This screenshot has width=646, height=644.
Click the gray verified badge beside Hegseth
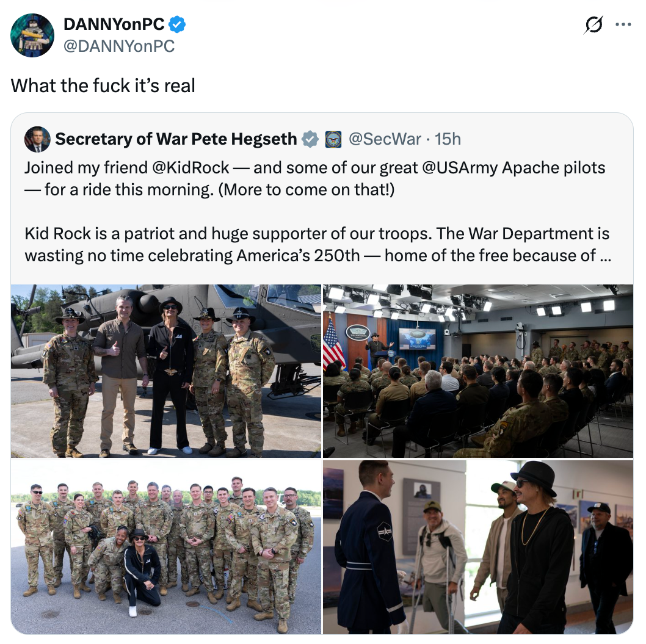(x=310, y=139)
